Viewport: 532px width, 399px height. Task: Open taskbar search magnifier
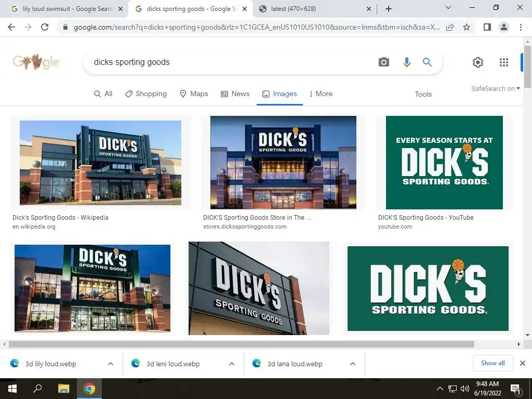click(37, 389)
